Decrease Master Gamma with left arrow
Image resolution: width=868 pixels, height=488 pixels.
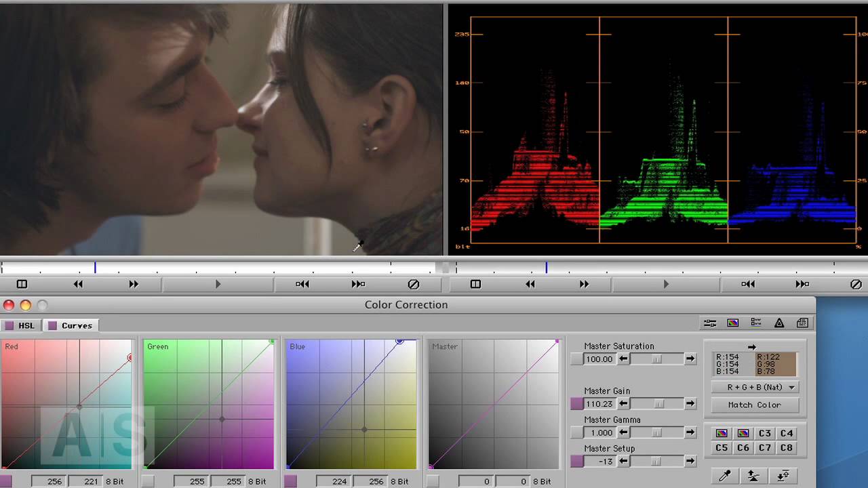tap(623, 432)
